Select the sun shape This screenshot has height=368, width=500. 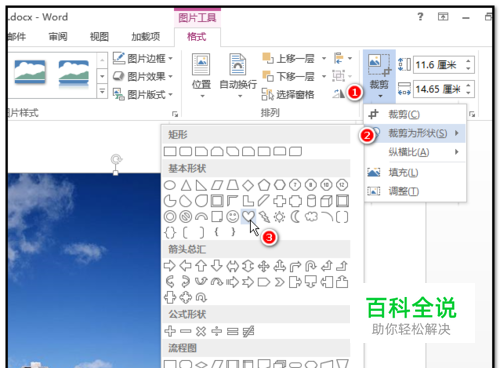point(279,217)
